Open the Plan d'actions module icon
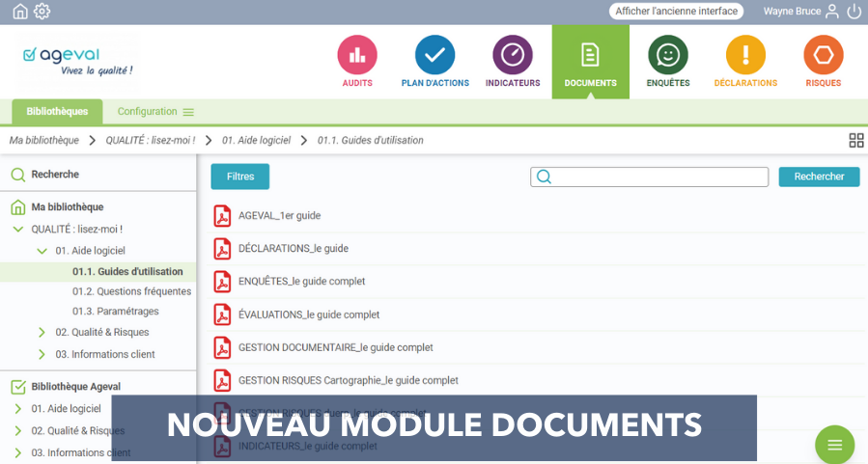 click(435, 55)
